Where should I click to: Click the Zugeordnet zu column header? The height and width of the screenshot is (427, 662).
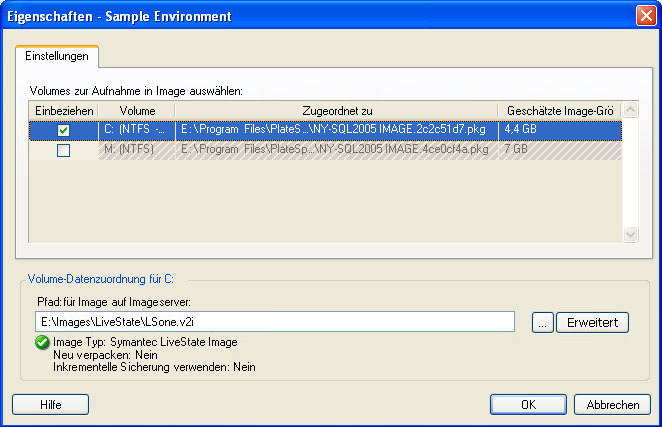pyautogui.click(x=338, y=109)
